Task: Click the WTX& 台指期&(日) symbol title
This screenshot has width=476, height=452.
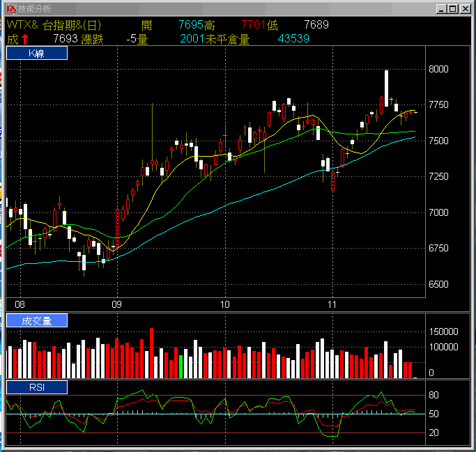Action: click(54, 25)
